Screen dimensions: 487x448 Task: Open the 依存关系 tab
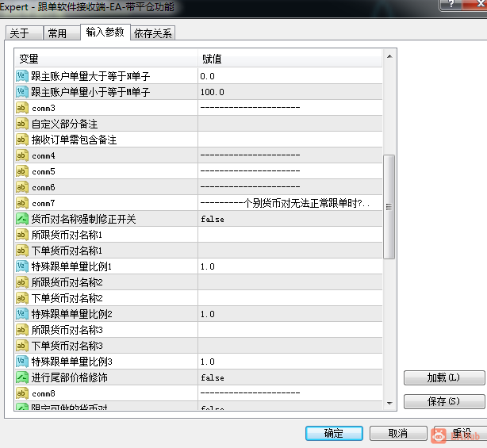(x=152, y=33)
